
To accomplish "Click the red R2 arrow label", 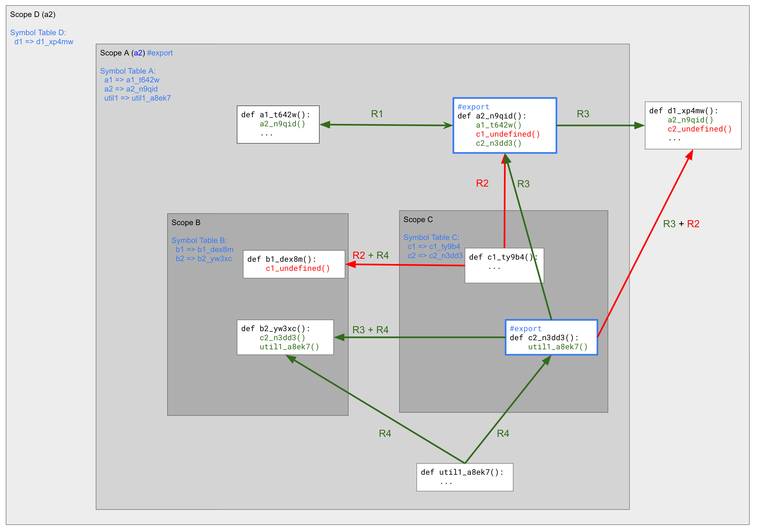I will [482, 183].
